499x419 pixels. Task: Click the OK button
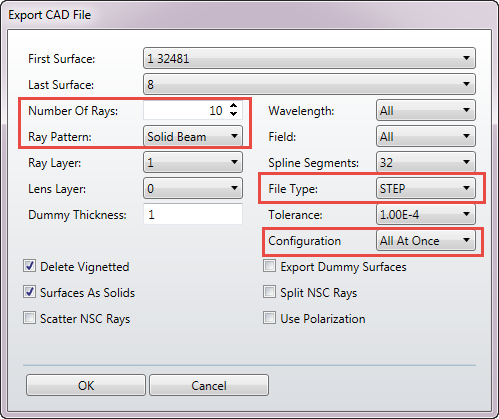pos(86,385)
